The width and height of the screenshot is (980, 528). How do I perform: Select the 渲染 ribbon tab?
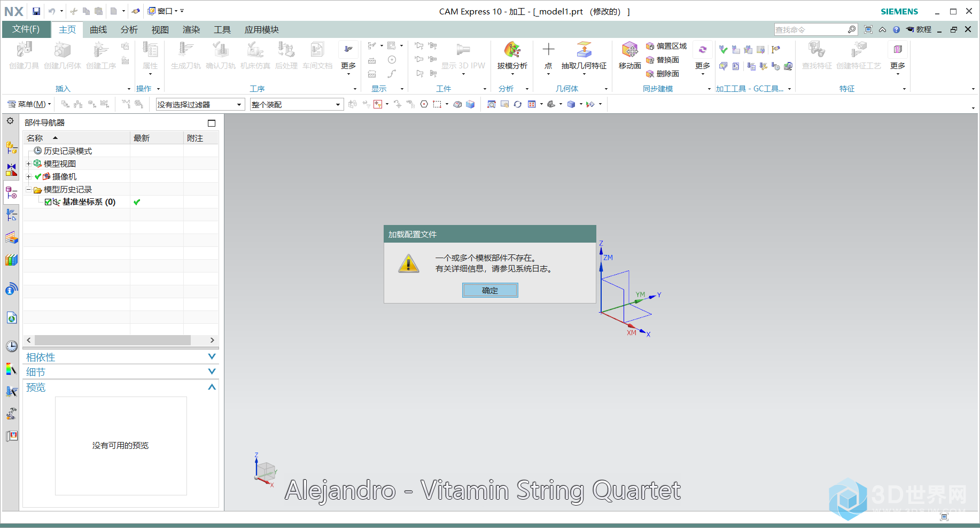click(x=191, y=30)
